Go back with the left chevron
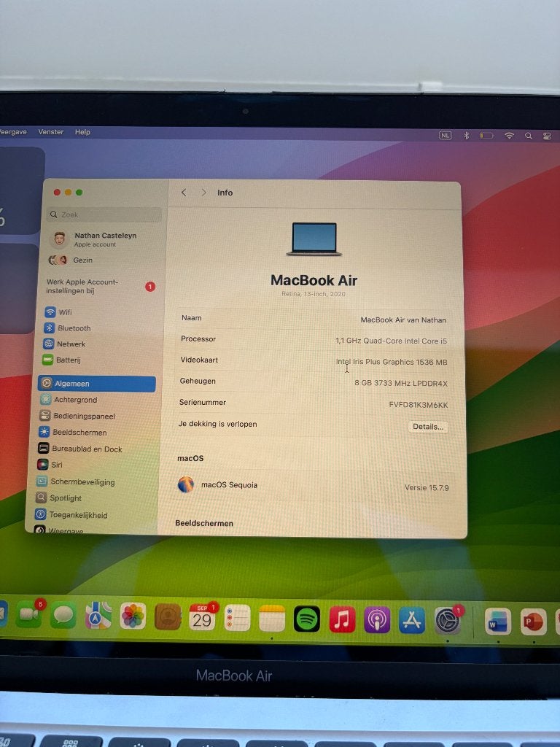Viewport: 560px width, 747px height. [x=184, y=193]
